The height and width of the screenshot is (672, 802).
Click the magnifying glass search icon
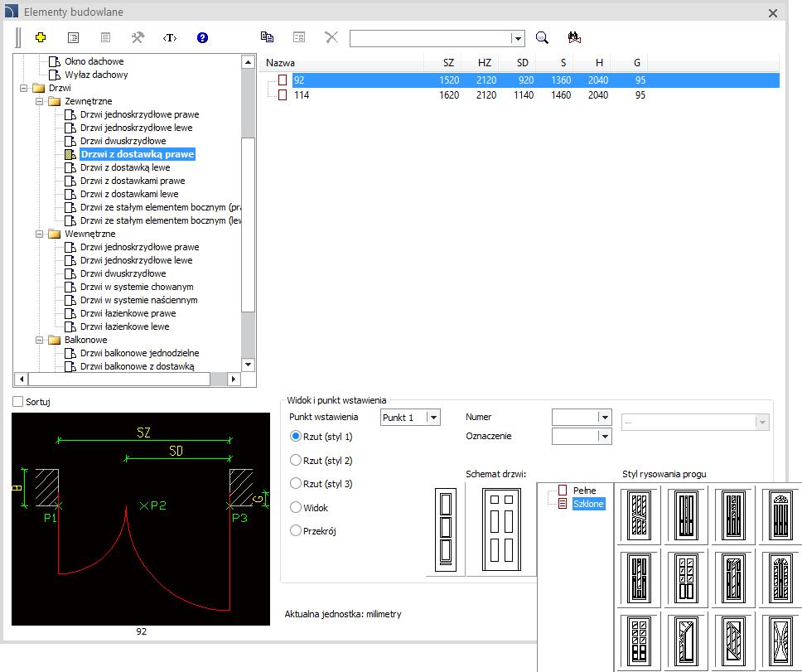[x=542, y=37]
